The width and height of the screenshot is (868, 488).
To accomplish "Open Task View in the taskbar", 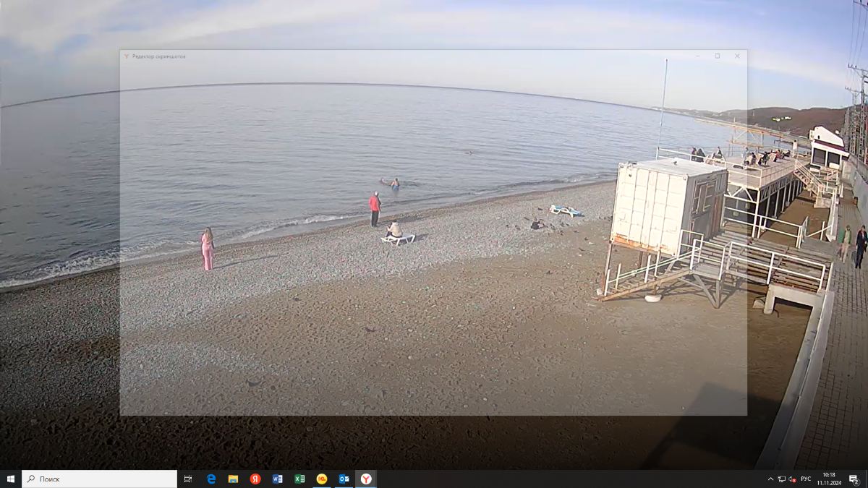I will pos(188,479).
